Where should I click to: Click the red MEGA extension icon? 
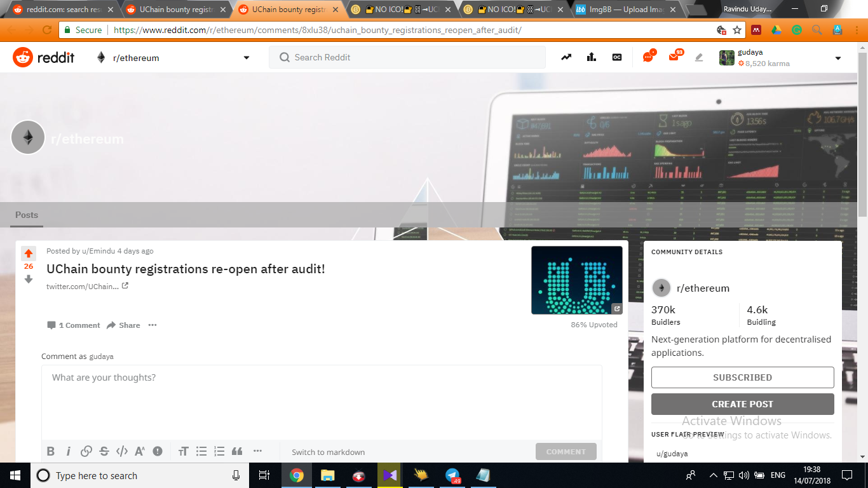(x=756, y=30)
